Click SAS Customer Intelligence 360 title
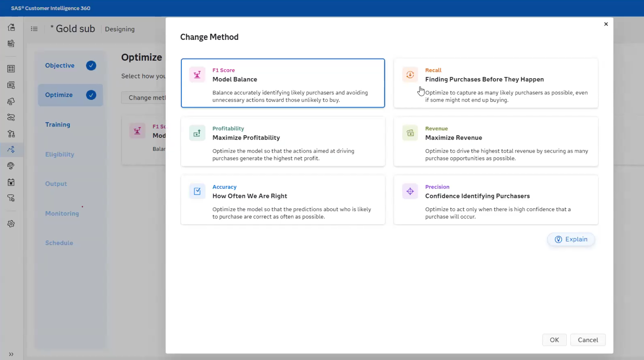Viewport: 644px width, 360px height. click(x=51, y=8)
